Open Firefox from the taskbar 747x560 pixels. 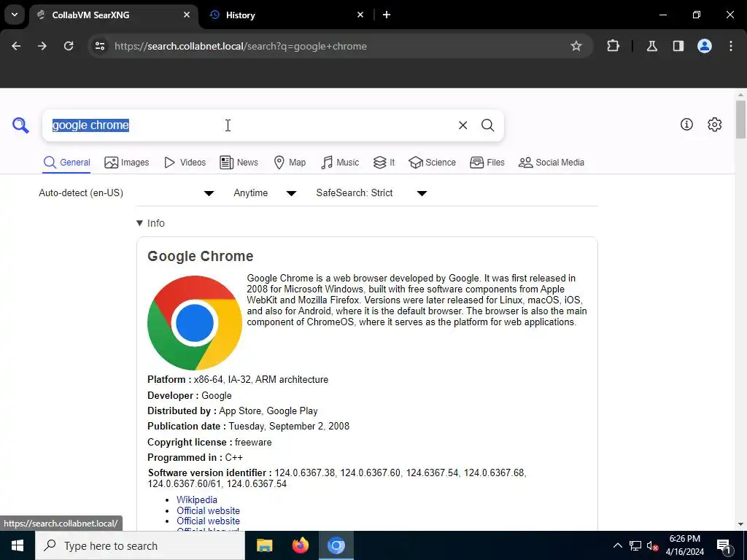point(300,545)
